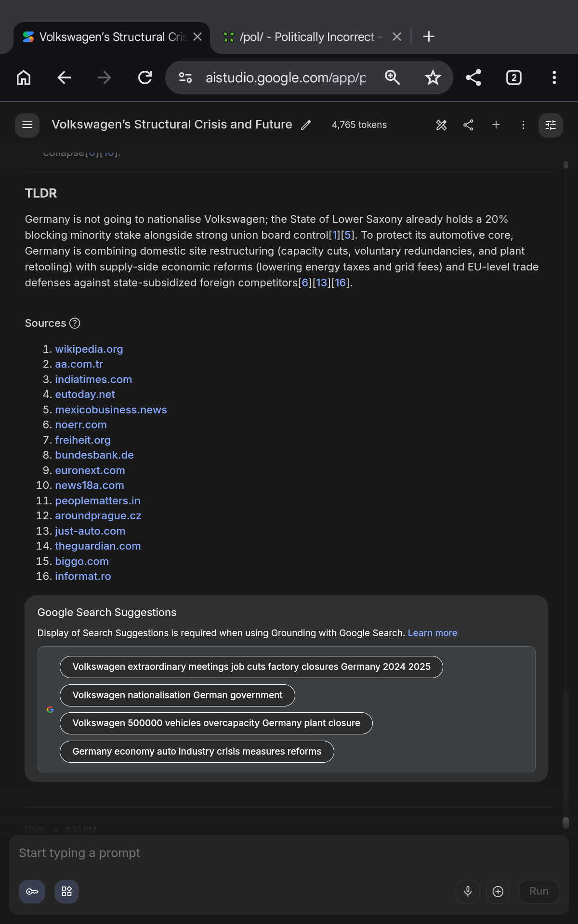Open the hamburger navigation menu
The width and height of the screenshot is (578, 924).
coord(27,125)
